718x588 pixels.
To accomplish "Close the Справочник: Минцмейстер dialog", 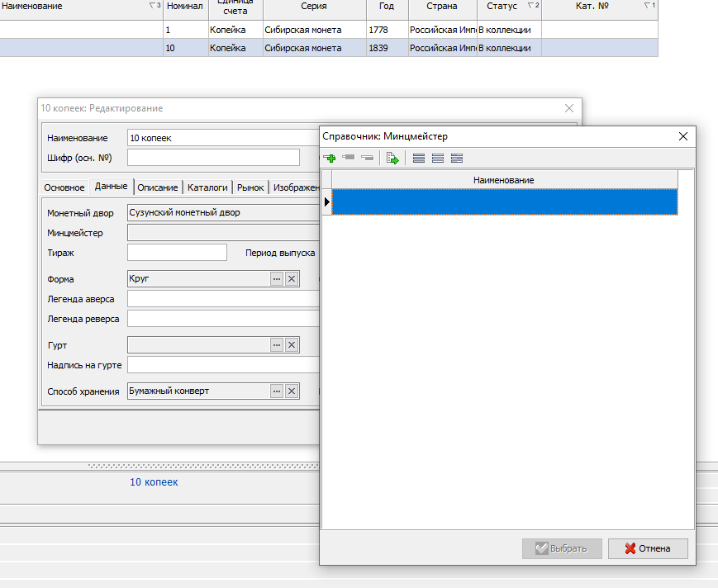I will tap(683, 136).
